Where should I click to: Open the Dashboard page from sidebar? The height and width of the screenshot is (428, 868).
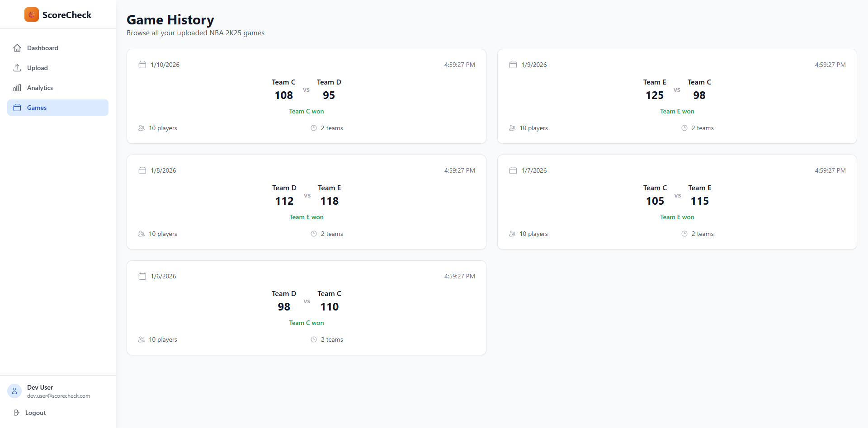[x=42, y=48]
